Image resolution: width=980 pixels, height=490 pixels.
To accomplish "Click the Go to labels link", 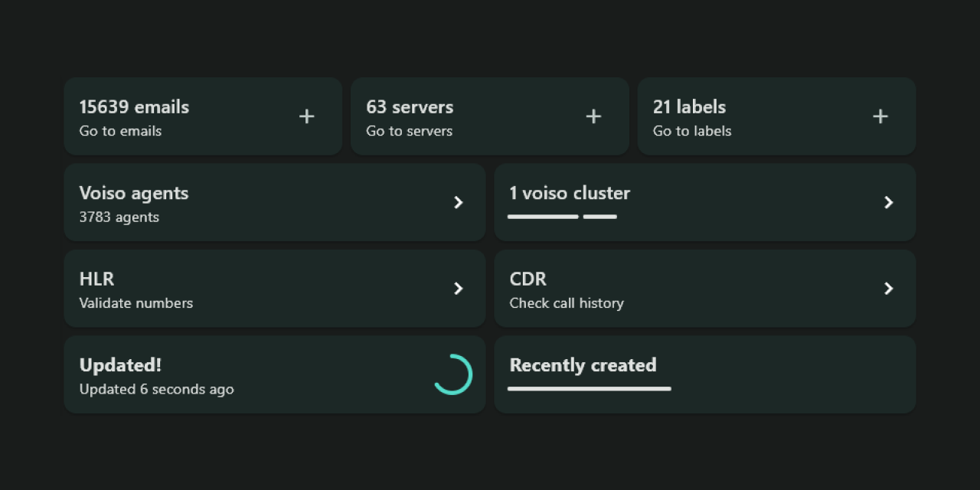I will 691,131.
